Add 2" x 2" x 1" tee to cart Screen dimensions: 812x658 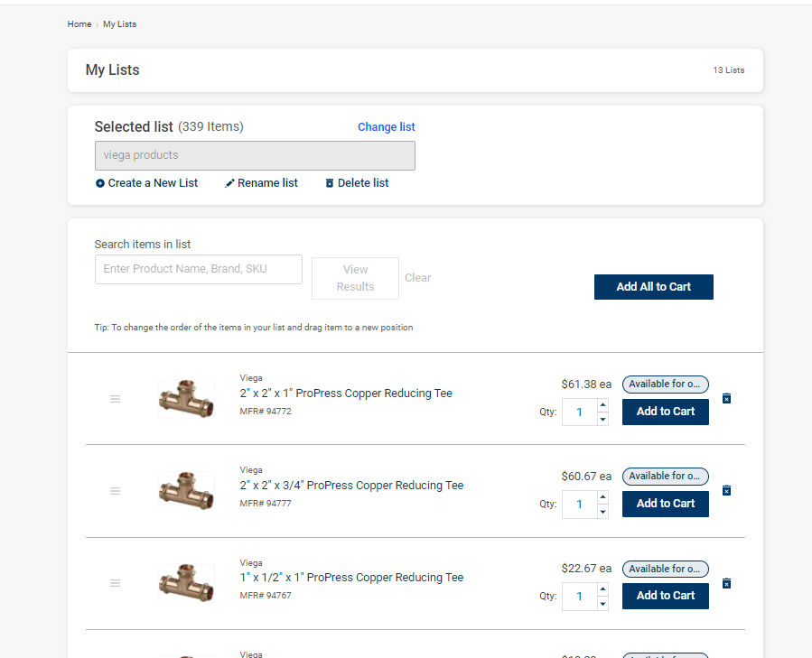click(x=666, y=412)
